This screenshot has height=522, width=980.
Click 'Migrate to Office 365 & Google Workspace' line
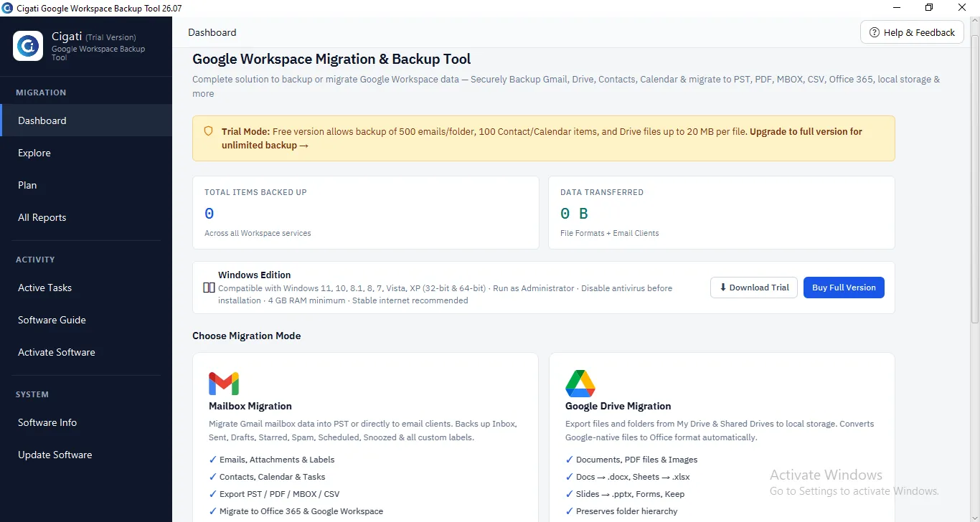(x=296, y=511)
